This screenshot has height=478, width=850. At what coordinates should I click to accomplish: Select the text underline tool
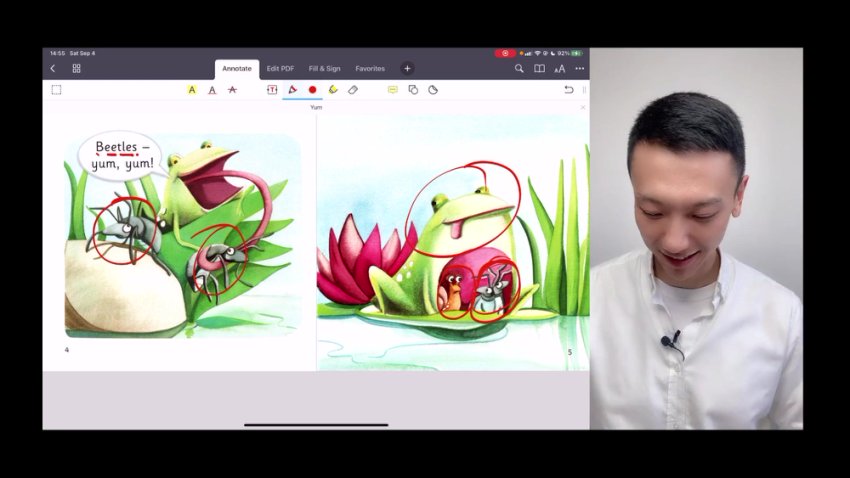[x=212, y=90]
